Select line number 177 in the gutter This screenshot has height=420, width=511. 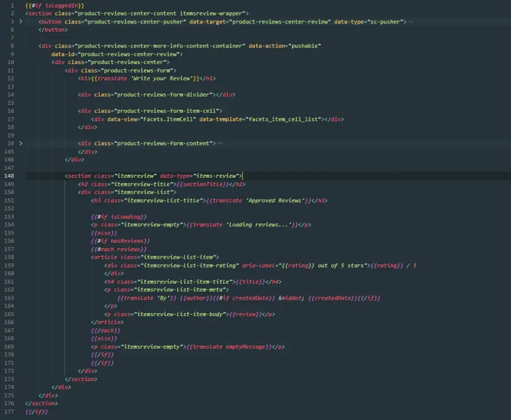point(9,412)
